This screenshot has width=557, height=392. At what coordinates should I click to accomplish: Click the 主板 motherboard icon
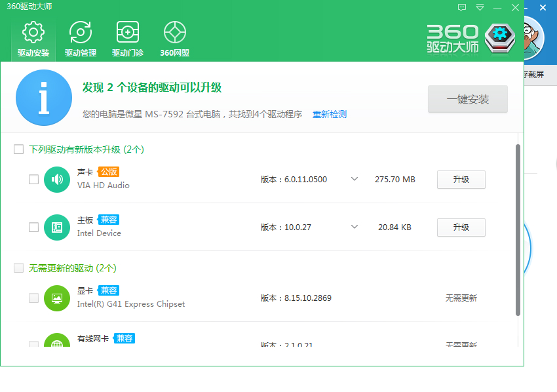[57, 227]
